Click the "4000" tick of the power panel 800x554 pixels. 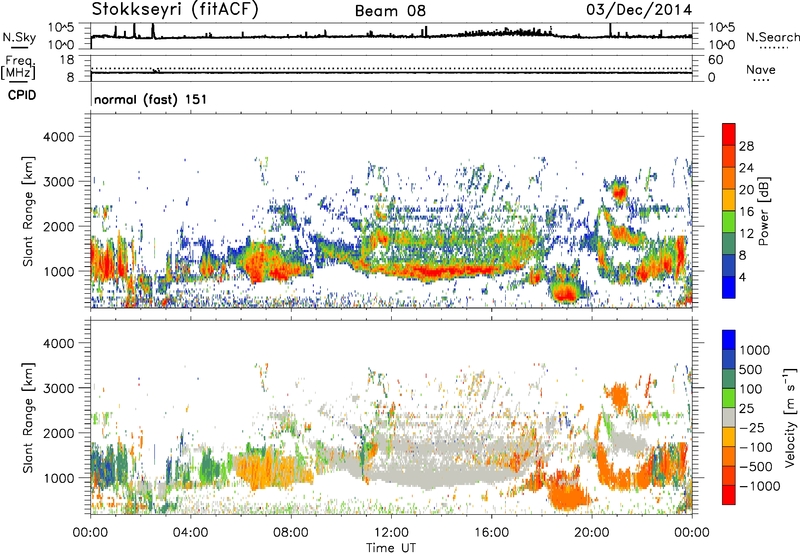click(x=58, y=137)
